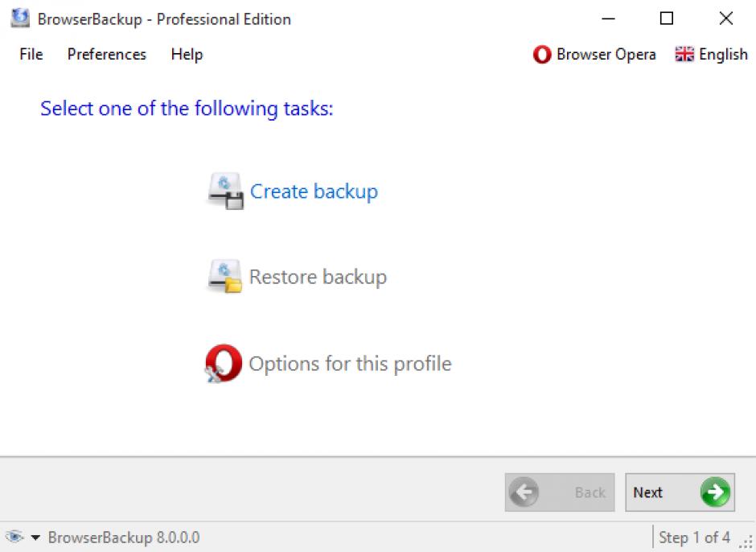Open the Help menu
Screen dimensions: 756x552
pos(187,54)
